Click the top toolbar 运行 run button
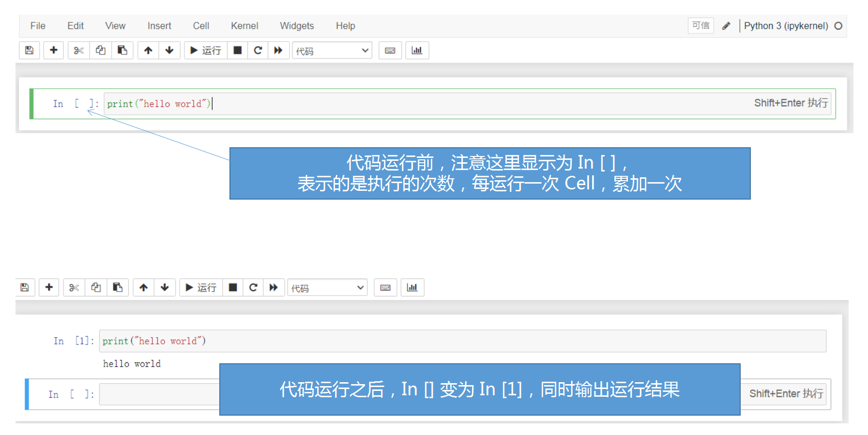The image size is (868, 435). tap(206, 50)
